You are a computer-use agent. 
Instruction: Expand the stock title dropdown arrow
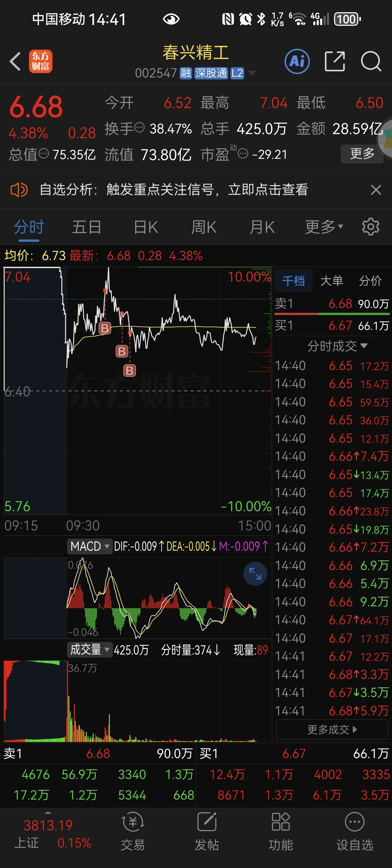click(252, 73)
